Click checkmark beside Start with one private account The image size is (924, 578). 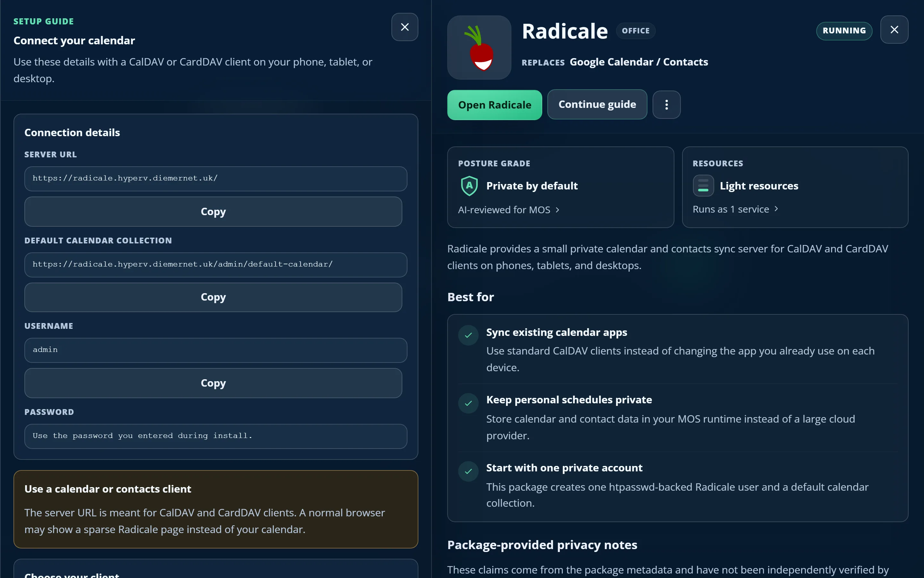[468, 471]
